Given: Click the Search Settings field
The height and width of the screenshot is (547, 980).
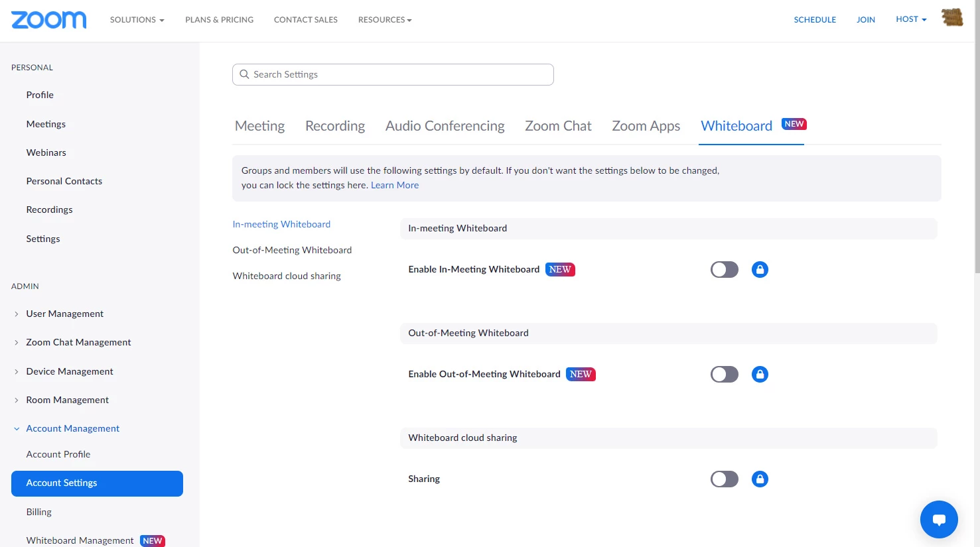Looking at the screenshot, I should [x=393, y=74].
